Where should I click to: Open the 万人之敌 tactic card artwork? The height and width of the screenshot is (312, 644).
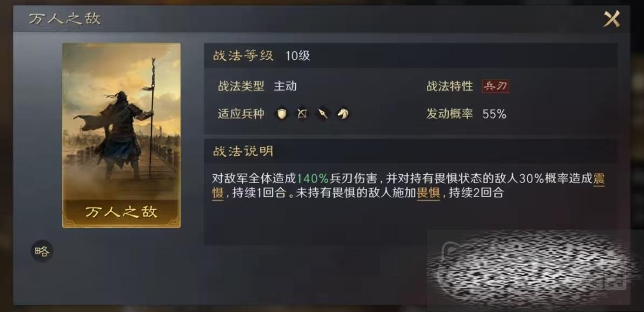click(x=122, y=135)
